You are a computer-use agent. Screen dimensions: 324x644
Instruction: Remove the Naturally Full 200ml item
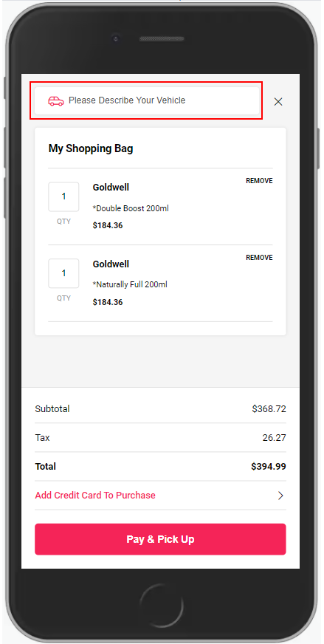(x=259, y=258)
